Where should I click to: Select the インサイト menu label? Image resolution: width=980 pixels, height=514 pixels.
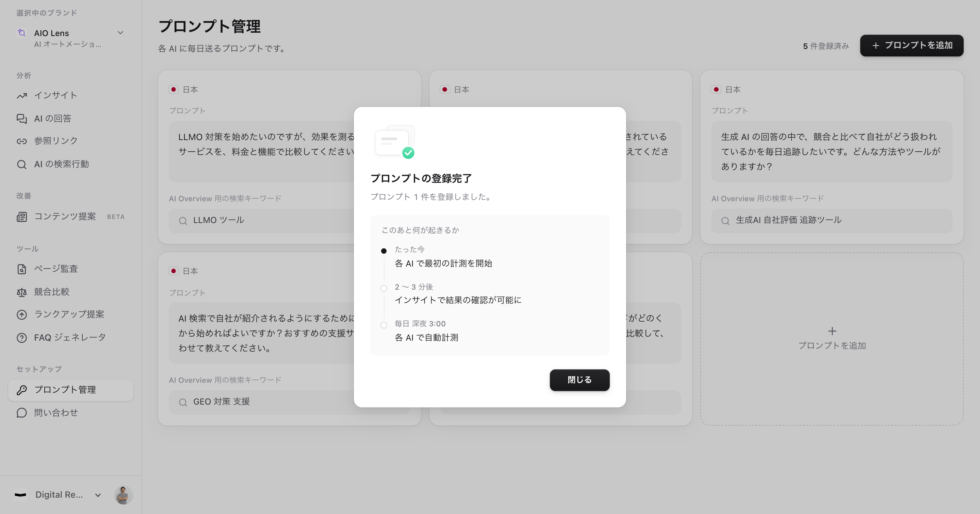pyautogui.click(x=55, y=95)
